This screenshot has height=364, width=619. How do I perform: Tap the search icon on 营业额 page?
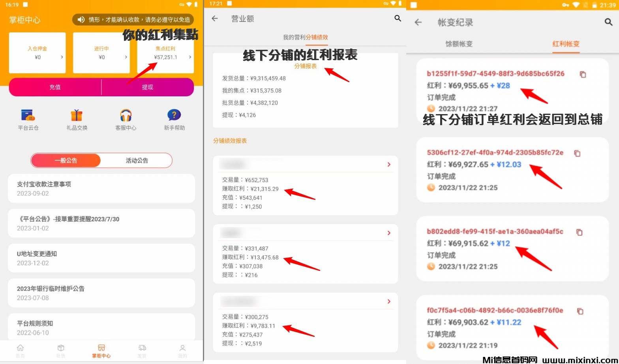[x=398, y=18]
